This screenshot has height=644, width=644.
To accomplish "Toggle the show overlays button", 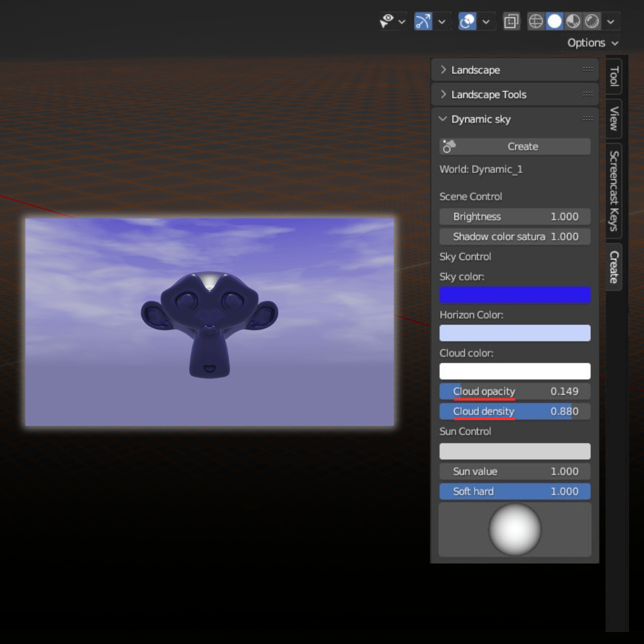I will tap(467, 21).
